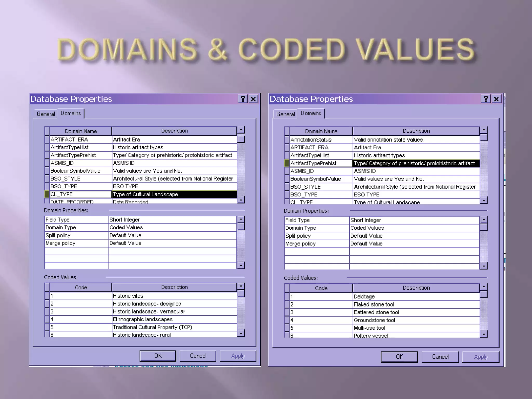Viewport: 532px width, 399px height.
Task: Click OK in the left dialog
Action: coord(158,356)
